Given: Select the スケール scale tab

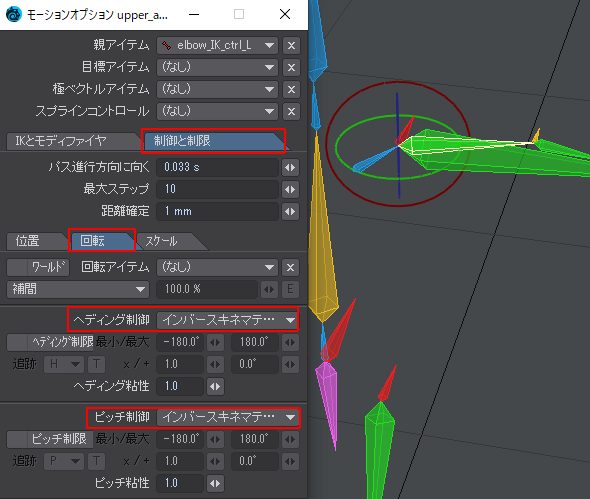Looking at the screenshot, I should tap(168, 241).
